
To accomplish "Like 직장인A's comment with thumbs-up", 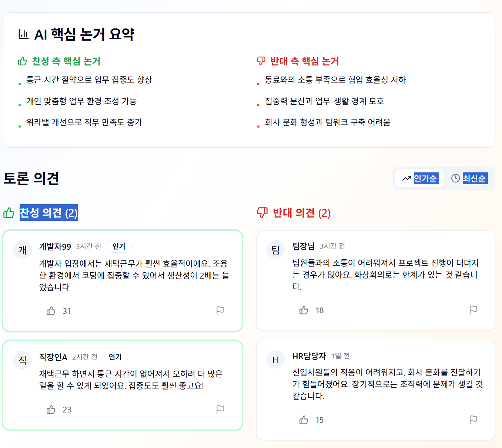I will 51,410.
